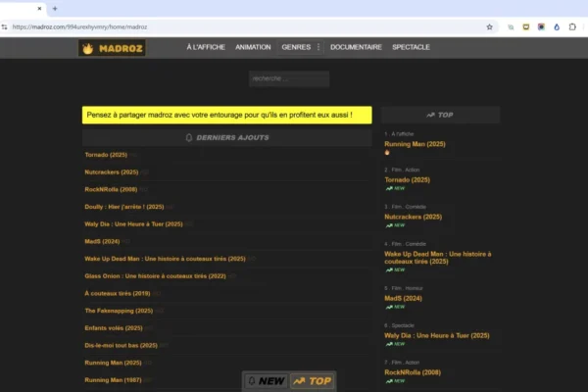Click the floating NEW button
The image size is (588, 392).
(x=267, y=381)
